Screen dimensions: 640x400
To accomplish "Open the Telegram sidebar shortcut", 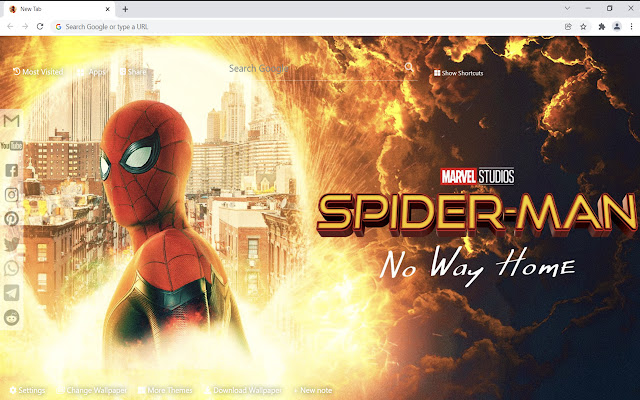I will pos(11,293).
